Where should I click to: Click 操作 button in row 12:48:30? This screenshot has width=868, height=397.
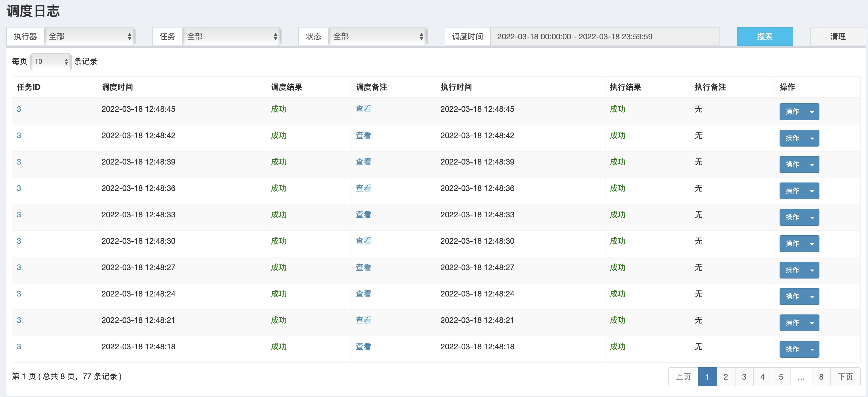pos(792,244)
